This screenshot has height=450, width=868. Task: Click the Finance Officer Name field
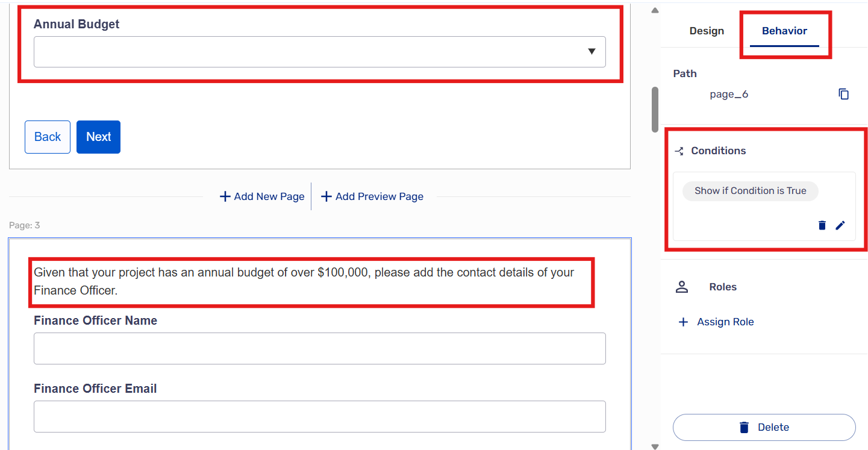point(319,349)
